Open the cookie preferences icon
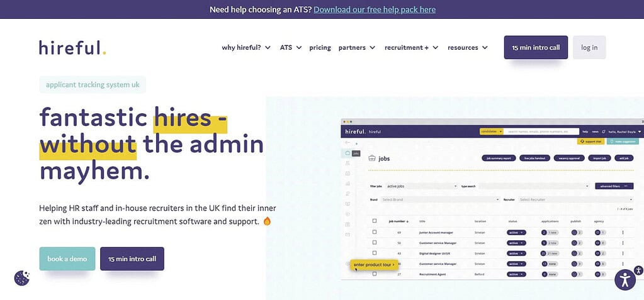 coord(22,278)
